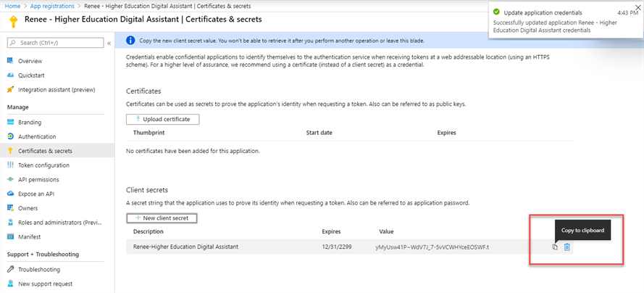Click the Client secrets section heading

pos(147,190)
